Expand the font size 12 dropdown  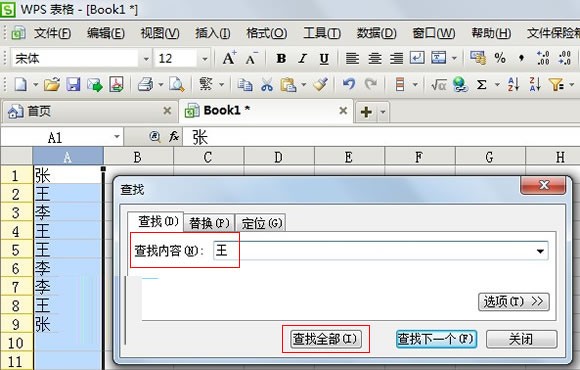point(205,59)
